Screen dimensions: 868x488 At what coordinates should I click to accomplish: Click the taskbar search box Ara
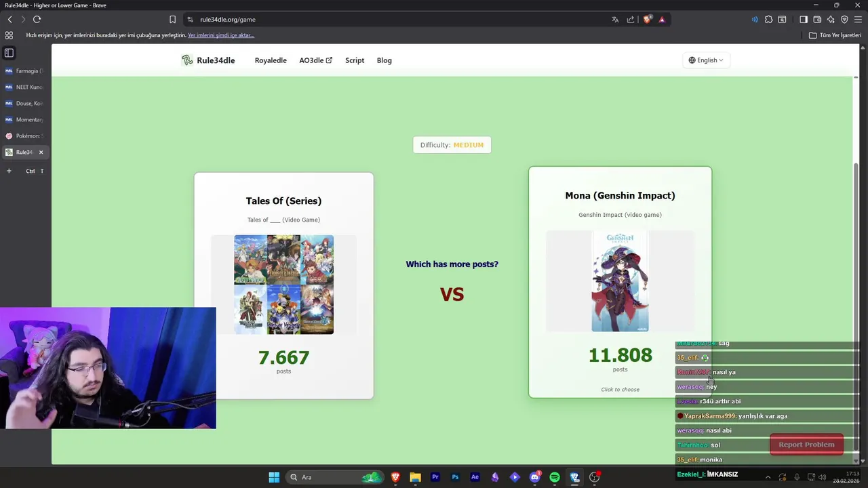[x=335, y=477]
